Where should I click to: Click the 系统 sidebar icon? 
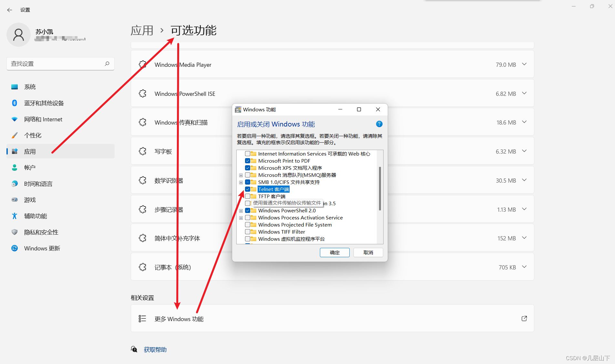15,87
